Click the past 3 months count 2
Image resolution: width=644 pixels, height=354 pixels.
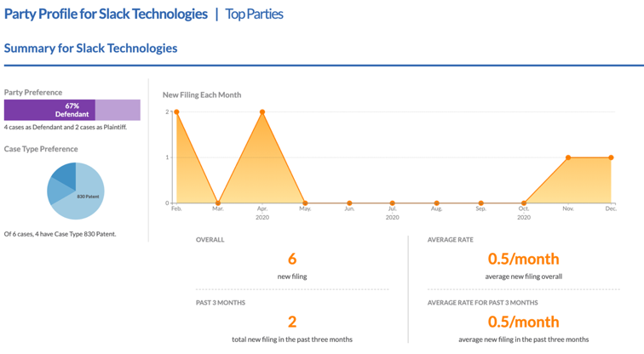click(292, 322)
